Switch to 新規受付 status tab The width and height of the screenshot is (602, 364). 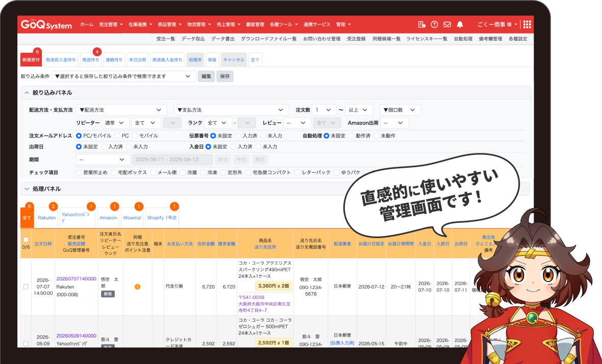click(x=31, y=60)
